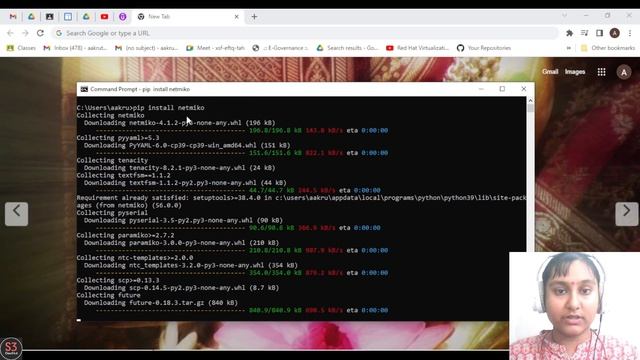Focus the Search Google or type a URL bar
Image resolution: width=640 pixels, height=360 pixels.
[x=304, y=33]
